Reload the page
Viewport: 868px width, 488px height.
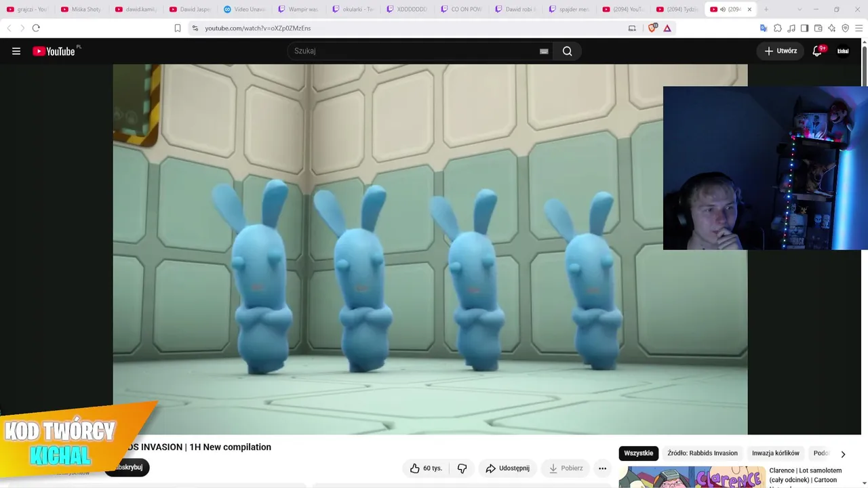click(x=36, y=28)
